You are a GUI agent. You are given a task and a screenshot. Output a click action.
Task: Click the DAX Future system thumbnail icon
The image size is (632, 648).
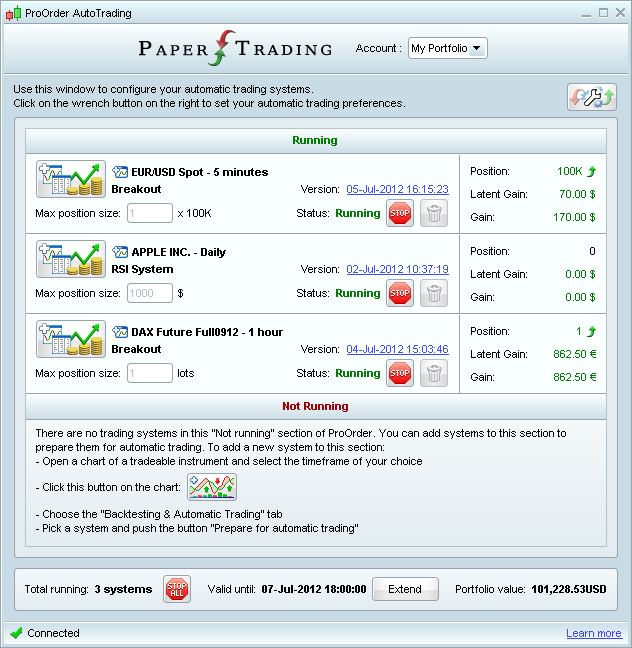coord(71,339)
